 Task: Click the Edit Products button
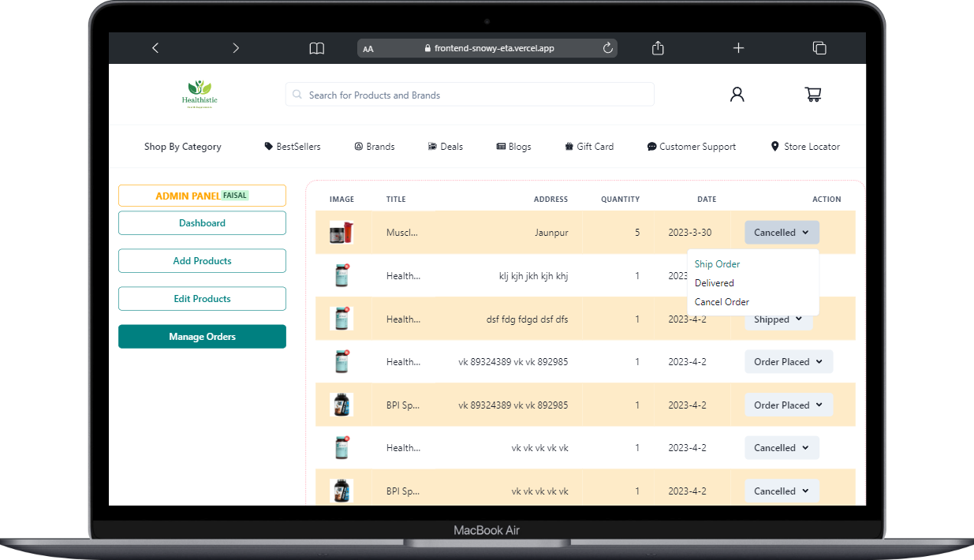202,299
